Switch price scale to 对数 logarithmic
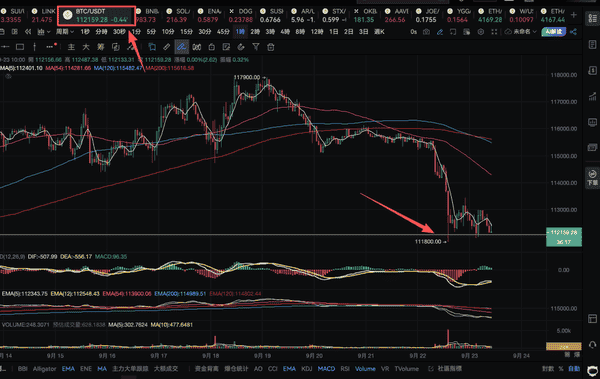Viewport: 600px width, 379px height. [548, 369]
